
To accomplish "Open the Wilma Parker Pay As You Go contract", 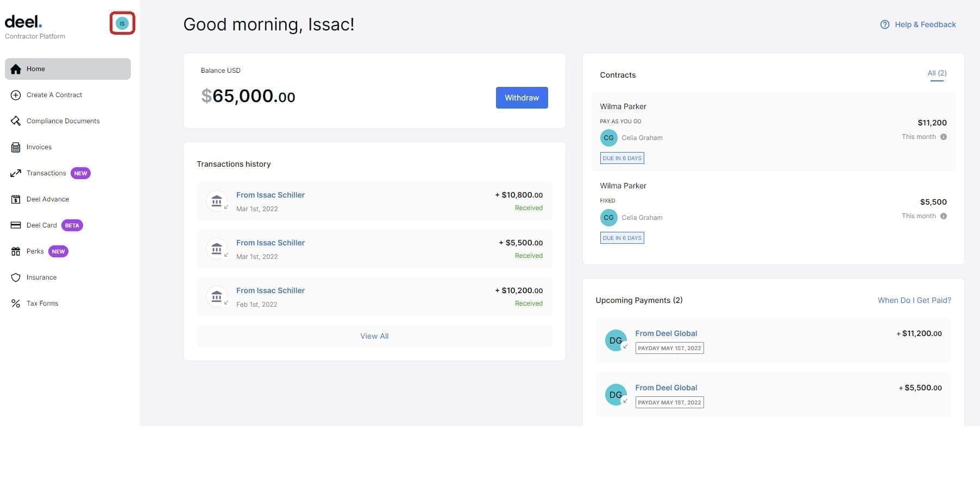I will [773, 132].
